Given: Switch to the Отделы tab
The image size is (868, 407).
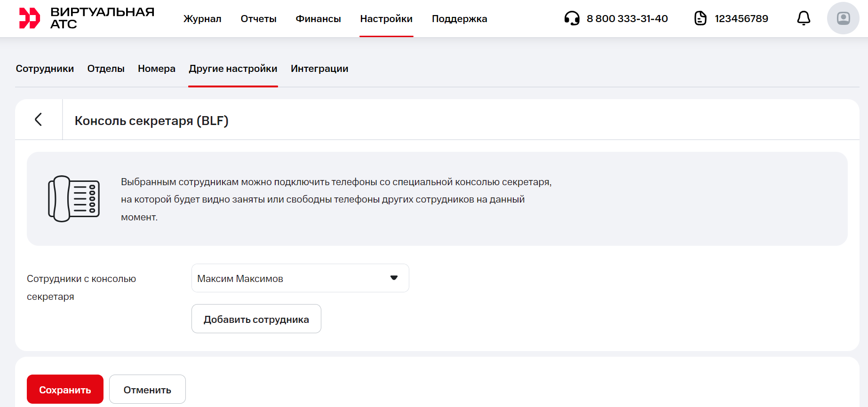Looking at the screenshot, I should 106,69.
